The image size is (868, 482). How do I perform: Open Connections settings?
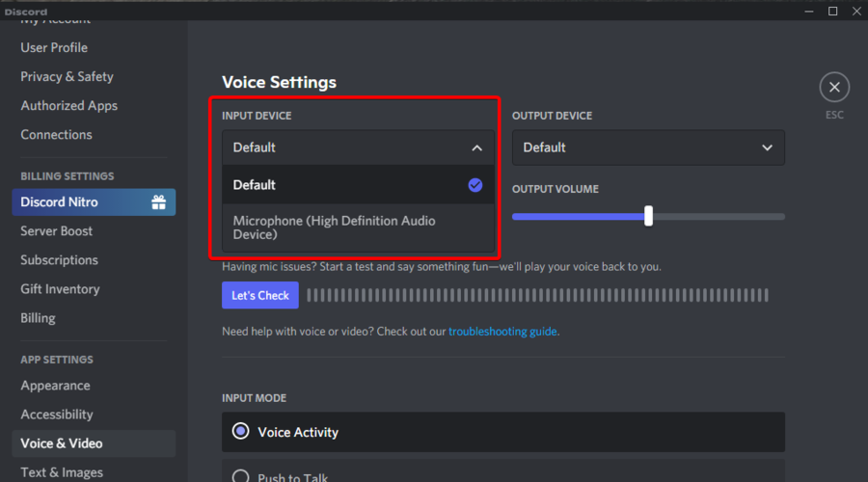click(x=56, y=134)
